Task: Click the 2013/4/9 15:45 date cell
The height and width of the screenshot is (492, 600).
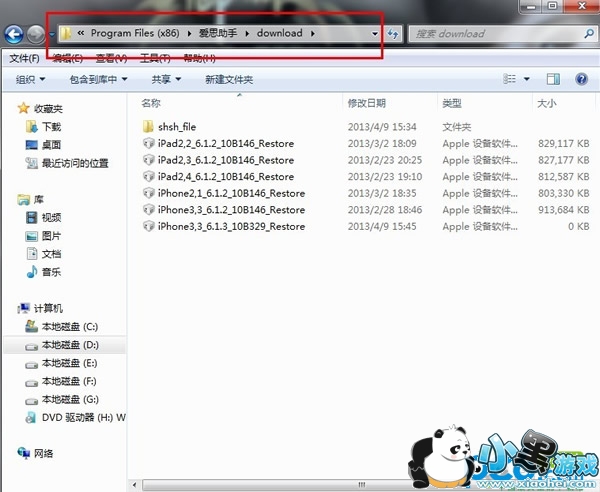Action: point(382,226)
